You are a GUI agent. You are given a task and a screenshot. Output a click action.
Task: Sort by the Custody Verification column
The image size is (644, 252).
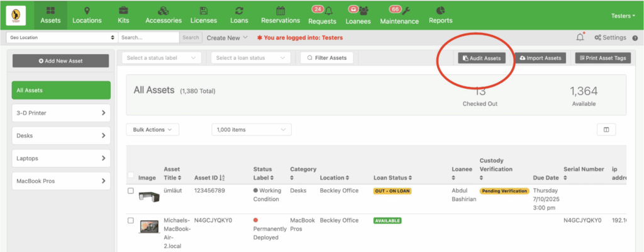coord(496,169)
